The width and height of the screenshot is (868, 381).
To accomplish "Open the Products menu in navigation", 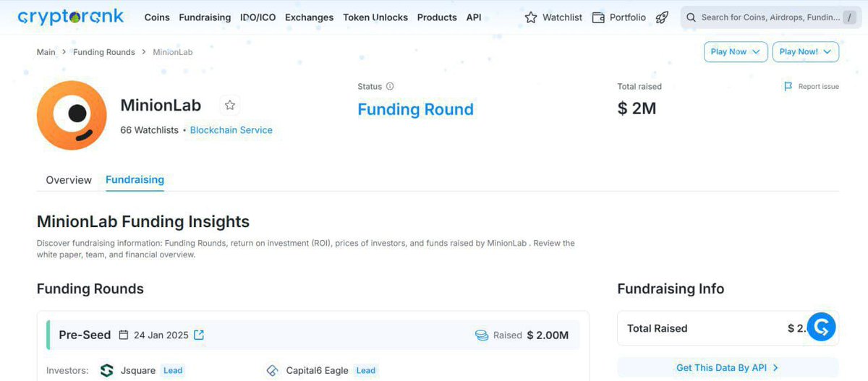I will [x=437, y=17].
